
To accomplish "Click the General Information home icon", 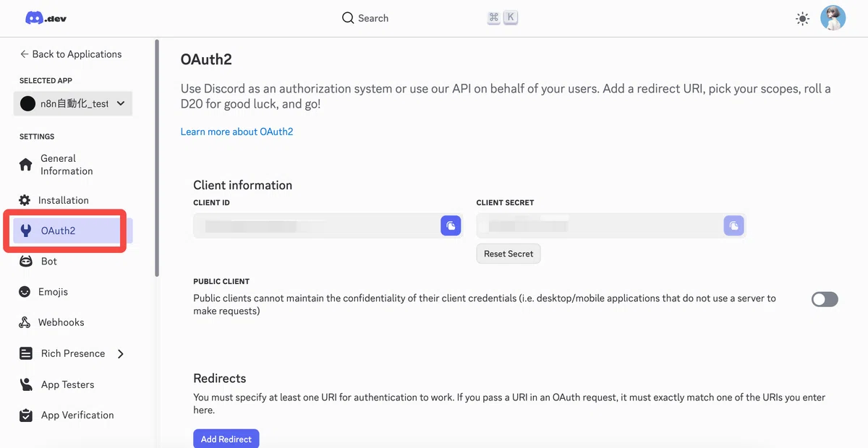I will pyautogui.click(x=26, y=165).
